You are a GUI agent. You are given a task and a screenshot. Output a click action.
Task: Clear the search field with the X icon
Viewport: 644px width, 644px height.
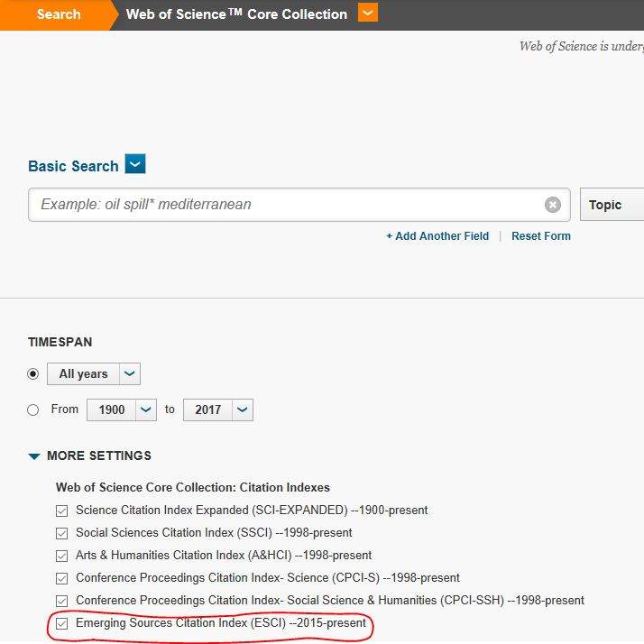[552, 205]
